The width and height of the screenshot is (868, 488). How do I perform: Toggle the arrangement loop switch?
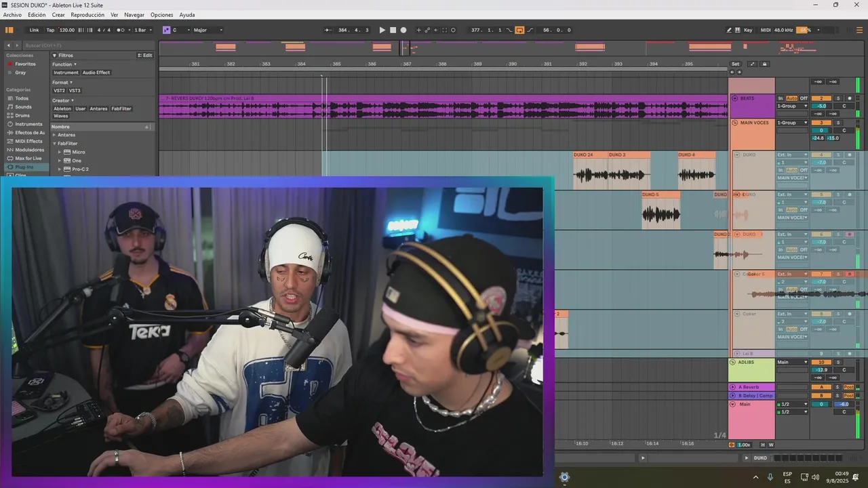pyautogui.click(x=519, y=30)
